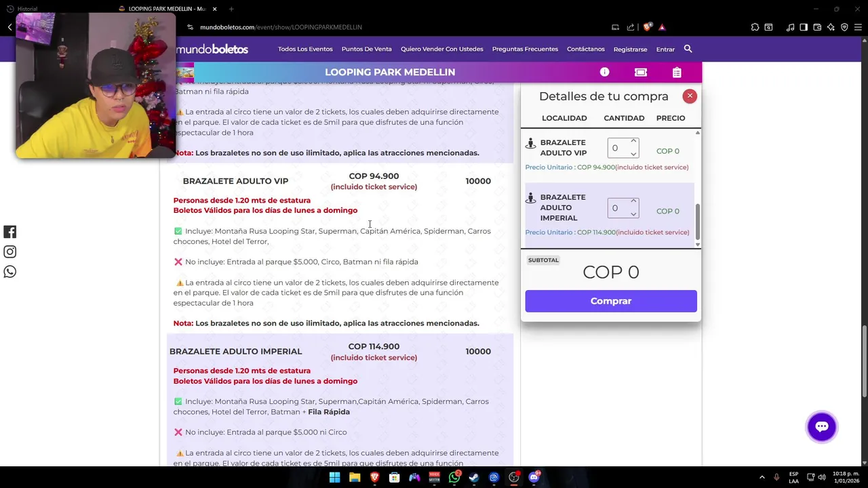Open tickets icon in event header
The width and height of the screenshot is (868, 488).
tap(641, 72)
